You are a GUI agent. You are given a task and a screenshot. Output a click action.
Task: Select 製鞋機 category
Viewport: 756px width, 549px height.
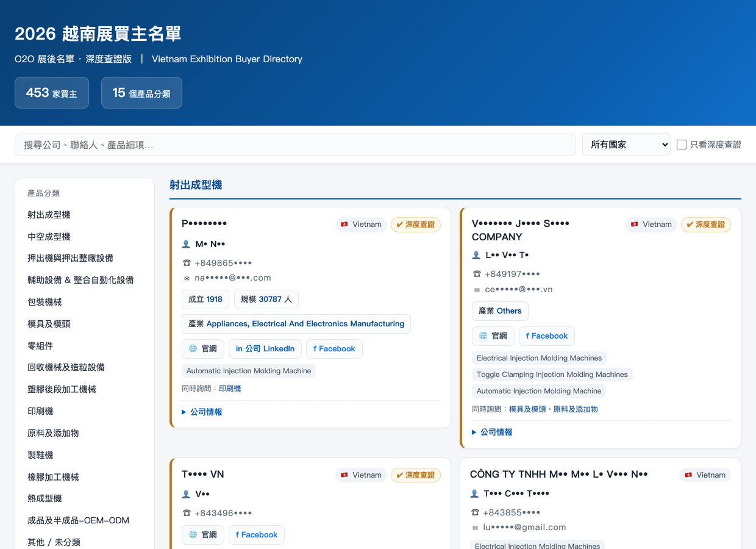coord(40,455)
